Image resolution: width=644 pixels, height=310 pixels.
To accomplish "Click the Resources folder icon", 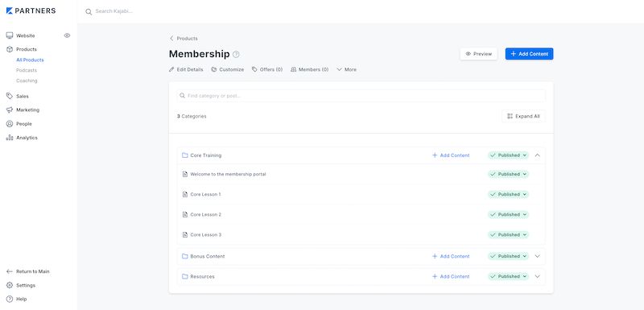I will click(185, 276).
